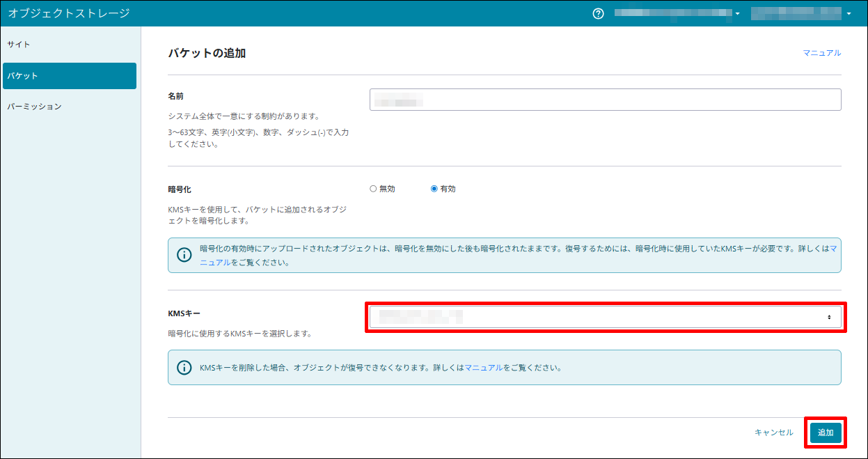The image size is (868, 459).
Task: Open the サイト sidebar menu item
Action: pyautogui.click(x=19, y=45)
